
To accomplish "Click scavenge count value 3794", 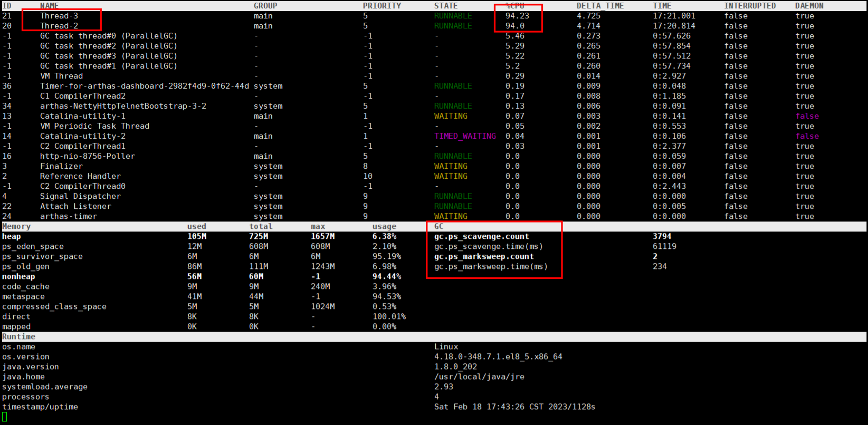I will coord(662,236).
